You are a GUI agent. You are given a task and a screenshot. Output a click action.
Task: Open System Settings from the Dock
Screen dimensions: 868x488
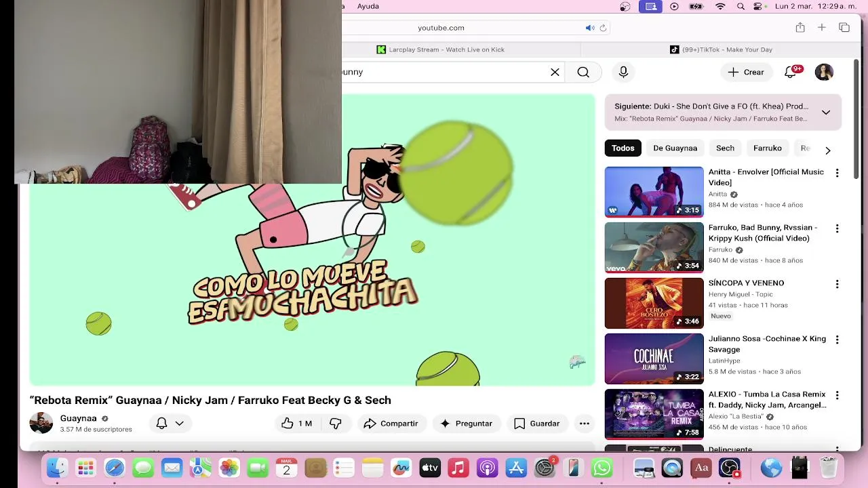pos(545,468)
